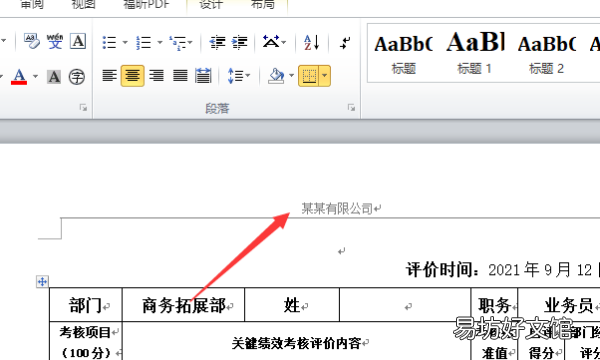Open the multilevel list dropdown arrow

point(190,42)
